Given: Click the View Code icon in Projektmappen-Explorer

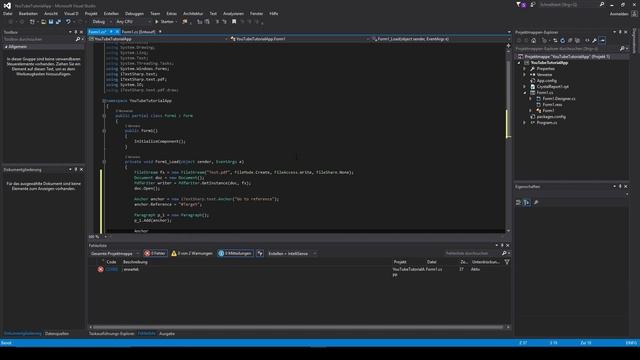Looking at the screenshot, I should point(587,40).
